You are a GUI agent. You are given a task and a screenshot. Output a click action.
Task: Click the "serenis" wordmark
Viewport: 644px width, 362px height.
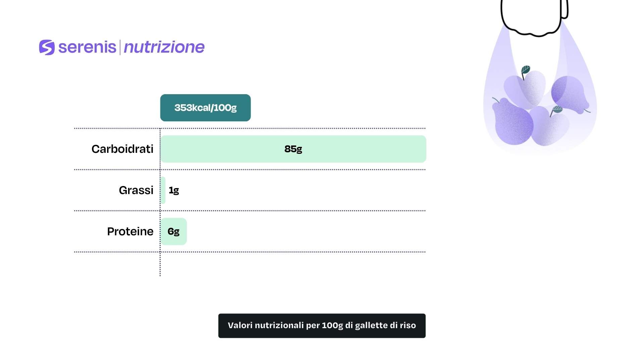[x=87, y=47]
